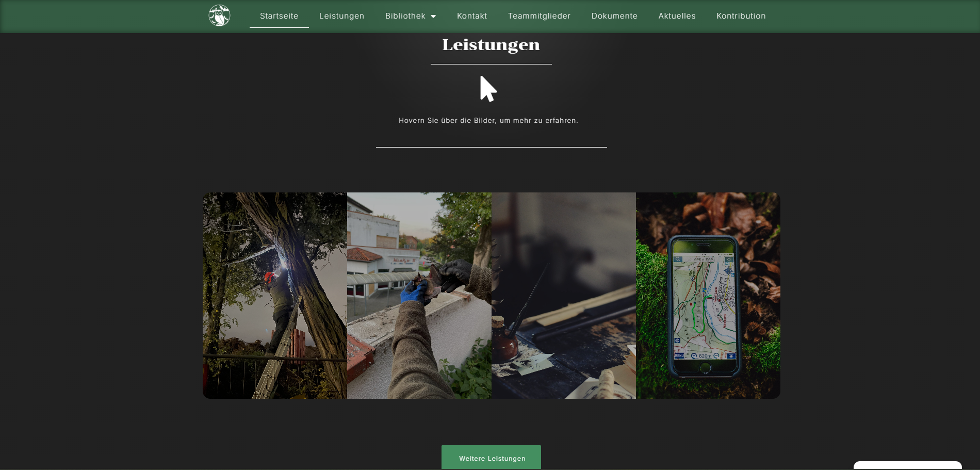Image resolution: width=980 pixels, height=470 pixels.
Task: Click the 'Hovern Sie über die Bilder' text
Action: click(488, 120)
